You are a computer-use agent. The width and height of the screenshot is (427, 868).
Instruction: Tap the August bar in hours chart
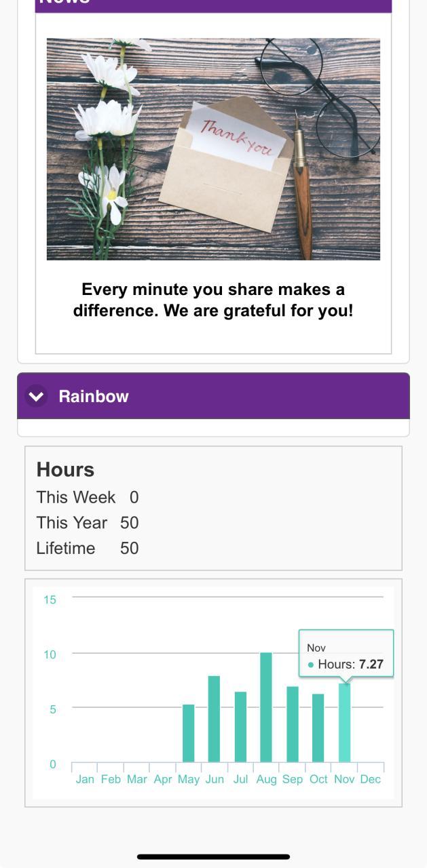266,707
